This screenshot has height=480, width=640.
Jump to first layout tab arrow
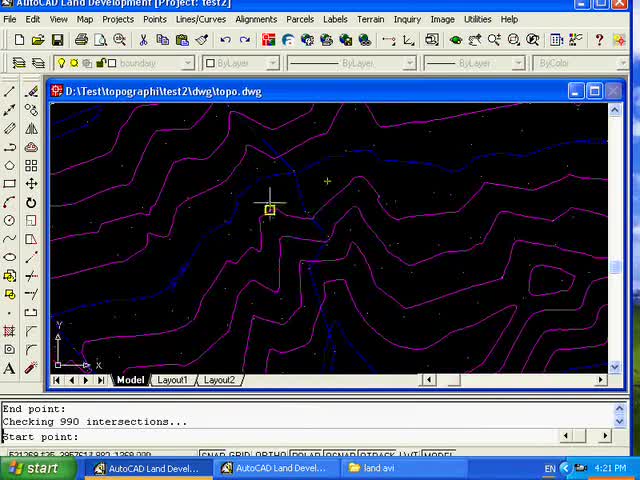pyautogui.click(x=57, y=380)
